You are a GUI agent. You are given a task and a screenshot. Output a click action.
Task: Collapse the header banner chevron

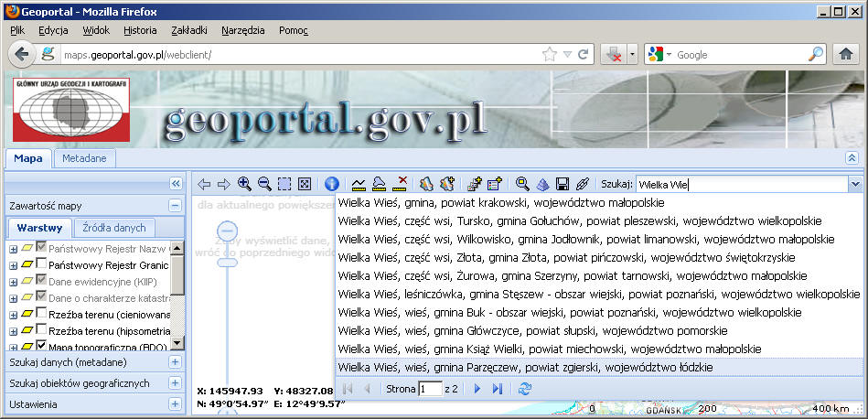point(852,158)
